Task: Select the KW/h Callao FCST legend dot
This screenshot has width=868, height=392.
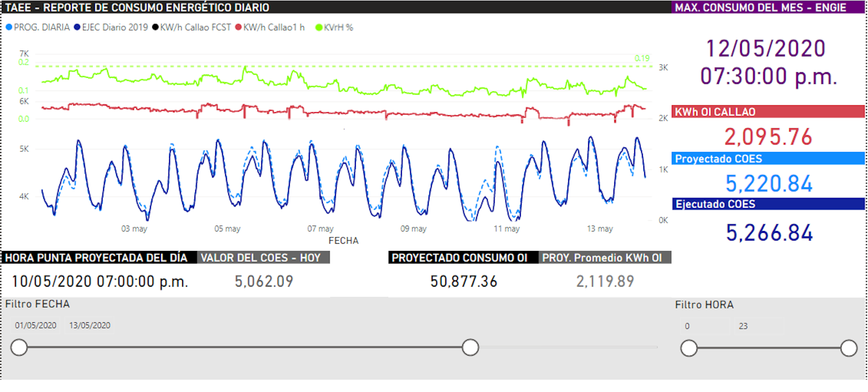Action: click(x=156, y=28)
